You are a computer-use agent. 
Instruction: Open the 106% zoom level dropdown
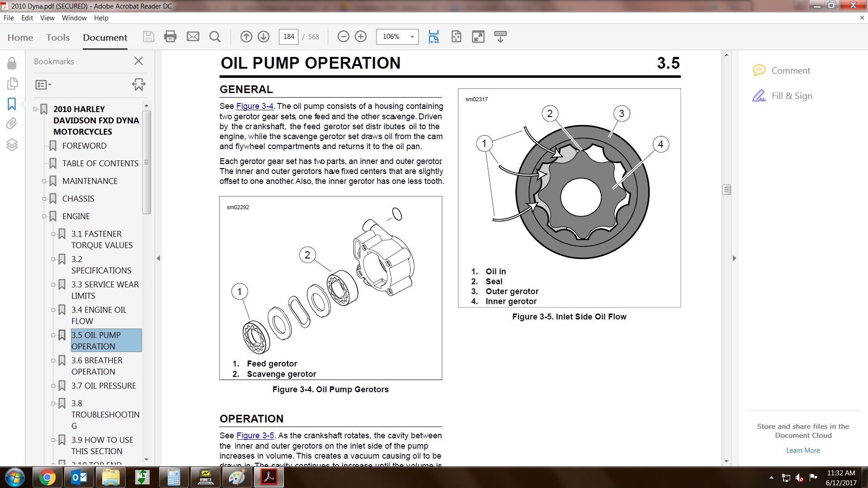pyautogui.click(x=412, y=37)
